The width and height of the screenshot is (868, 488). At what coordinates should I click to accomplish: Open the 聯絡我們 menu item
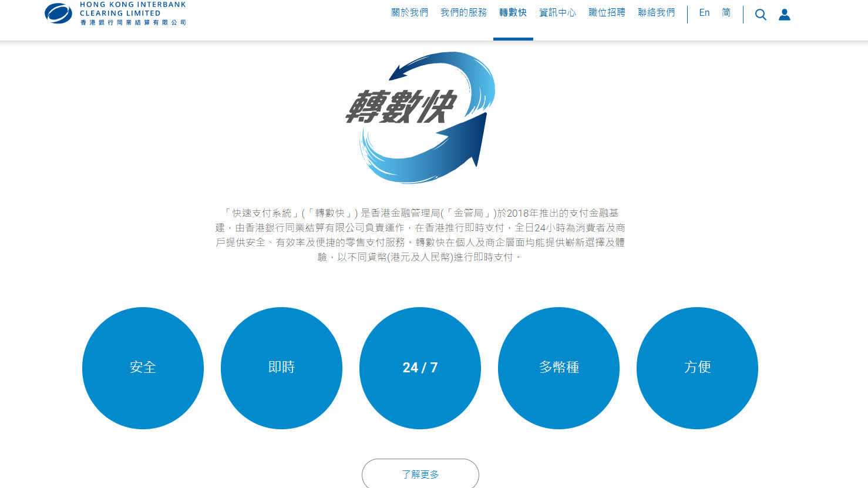coord(656,12)
